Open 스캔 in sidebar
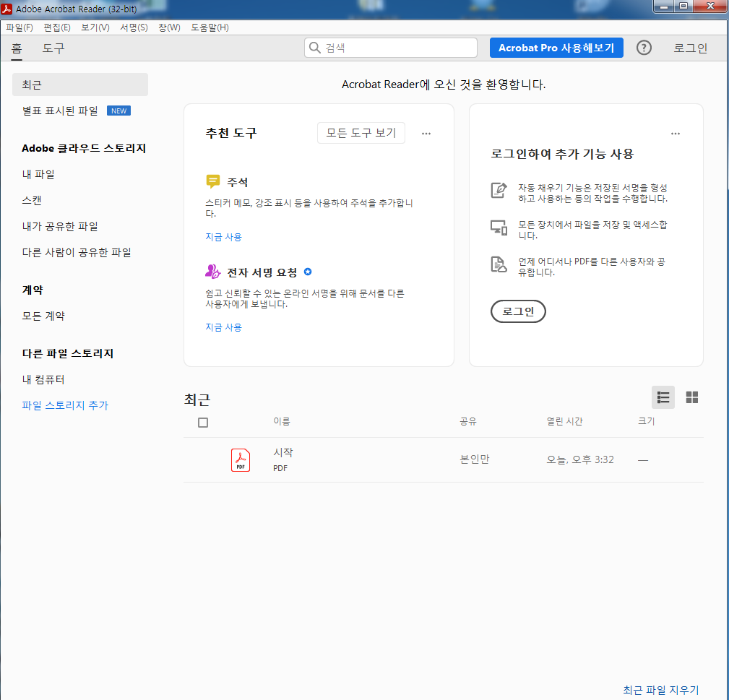 pyautogui.click(x=32, y=200)
